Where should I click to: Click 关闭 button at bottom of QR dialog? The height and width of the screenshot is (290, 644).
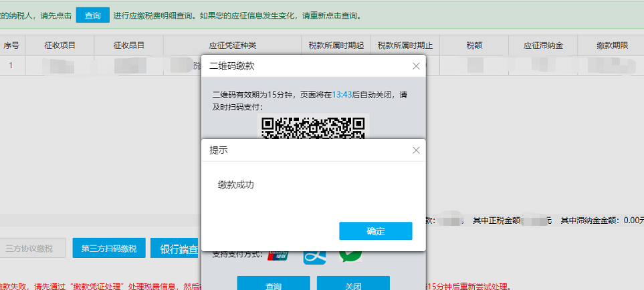point(353,283)
